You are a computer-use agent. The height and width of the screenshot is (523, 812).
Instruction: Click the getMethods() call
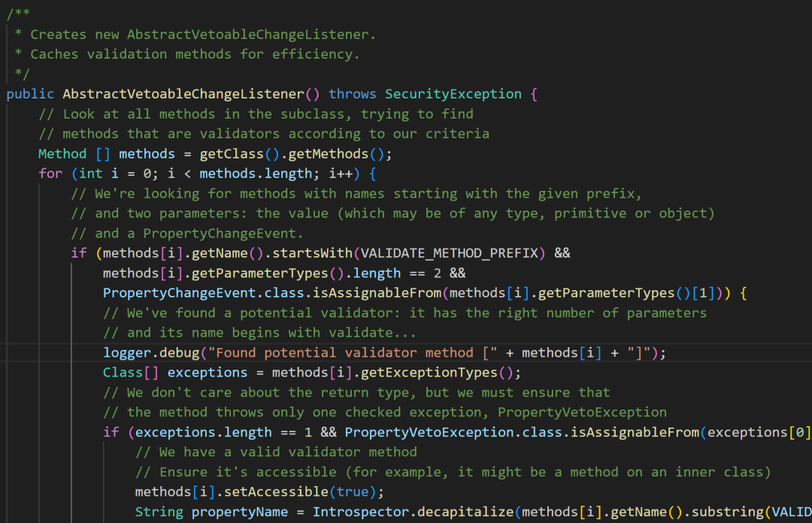coord(336,154)
